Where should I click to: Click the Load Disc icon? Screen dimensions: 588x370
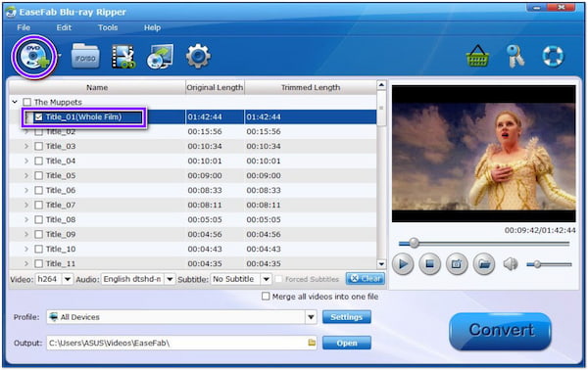tap(33, 57)
